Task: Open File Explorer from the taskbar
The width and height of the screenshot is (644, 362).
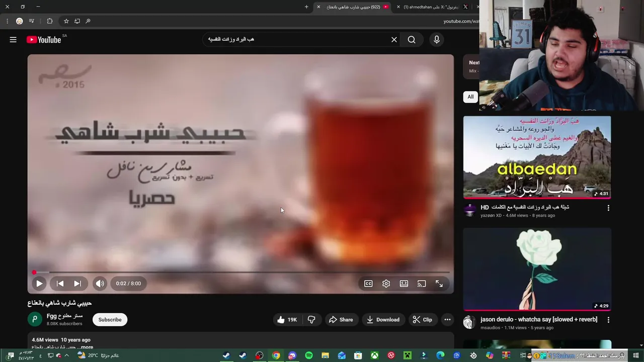Action: click(x=325, y=355)
